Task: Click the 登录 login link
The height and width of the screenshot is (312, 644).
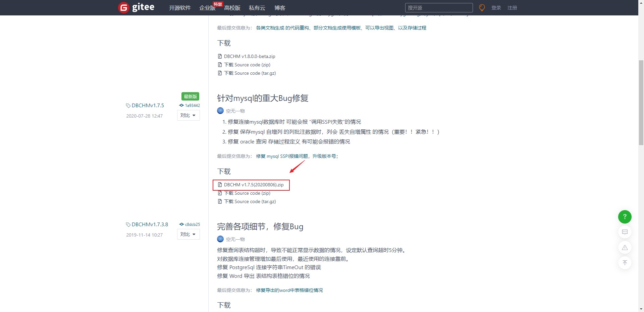Action: click(496, 8)
